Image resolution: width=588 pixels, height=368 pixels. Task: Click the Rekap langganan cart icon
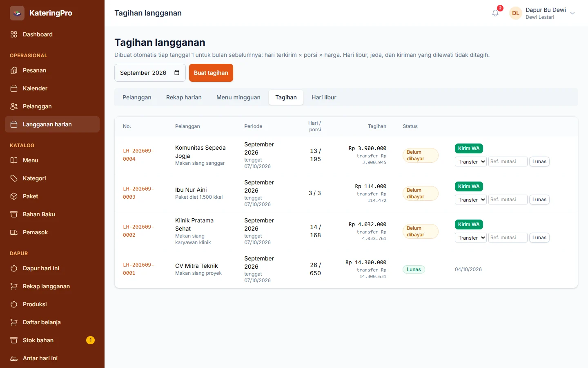pos(14,286)
